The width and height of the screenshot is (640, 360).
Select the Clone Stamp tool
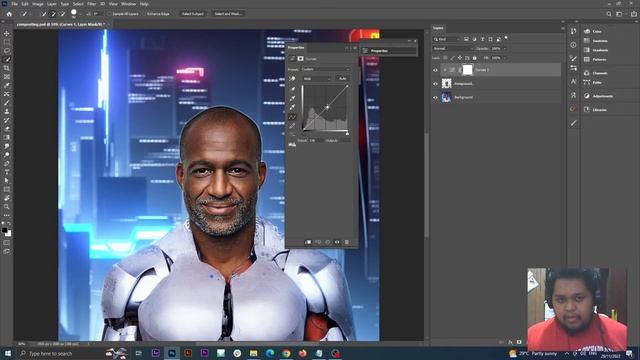tap(7, 111)
